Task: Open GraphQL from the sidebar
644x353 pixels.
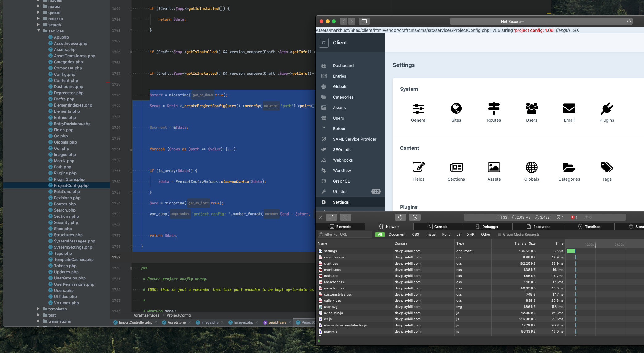Action: point(341,181)
